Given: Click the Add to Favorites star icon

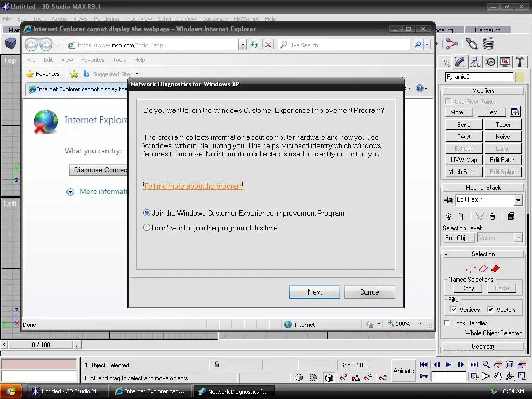Looking at the screenshot, I should 74,74.
